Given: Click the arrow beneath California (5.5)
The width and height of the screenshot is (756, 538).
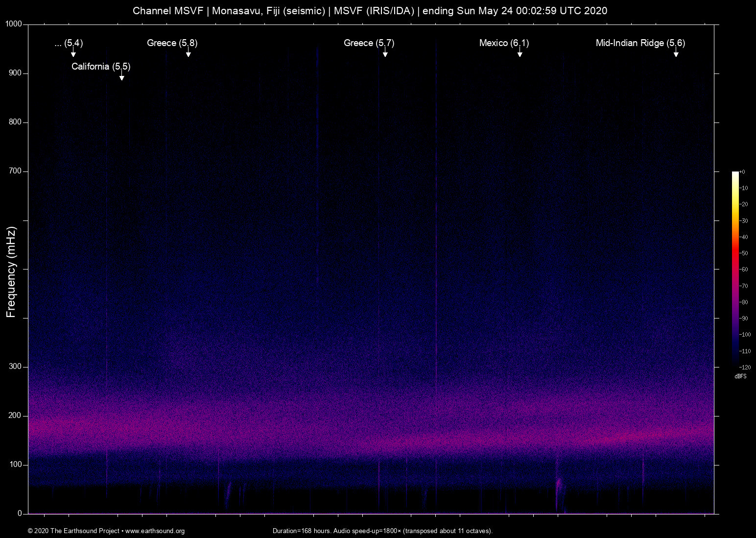Looking at the screenshot, I should tap(121, 77).
